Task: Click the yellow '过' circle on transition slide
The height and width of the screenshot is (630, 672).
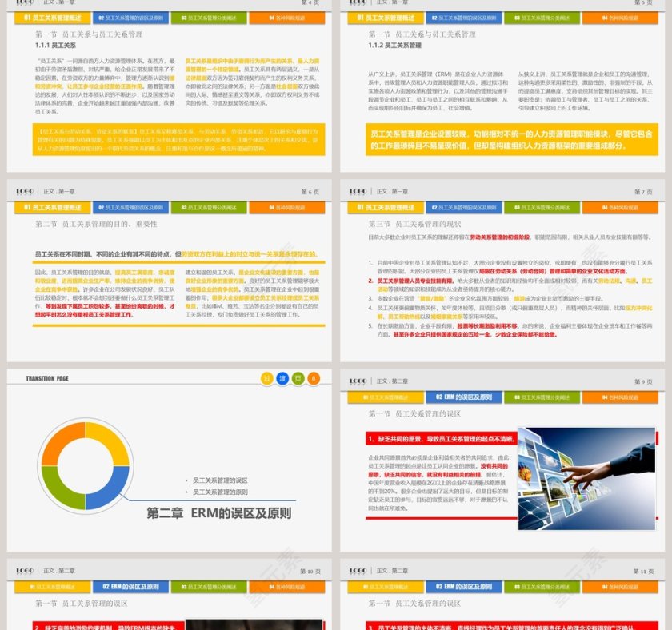Action: tap(266, 379)
